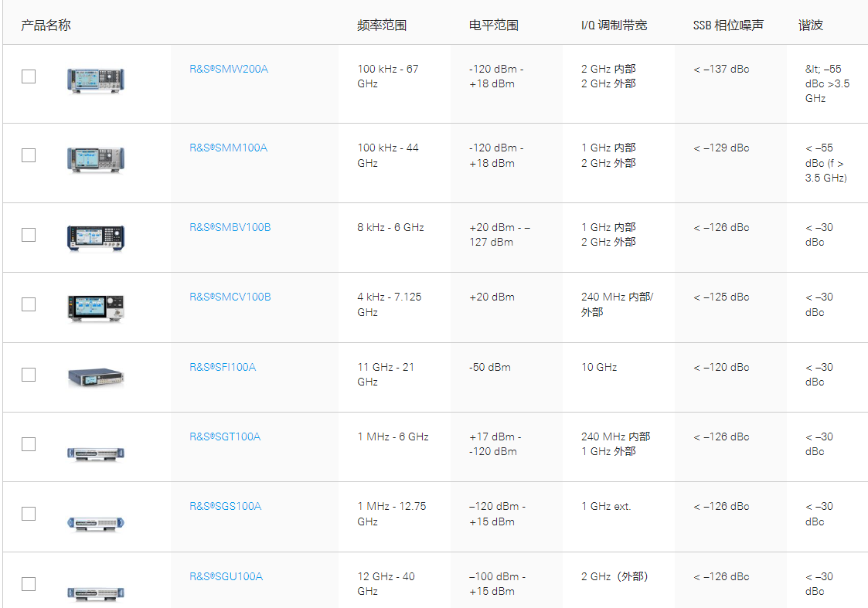
Task: Follow the R&S®SGT100A link
Action: [x=225, y=436]
